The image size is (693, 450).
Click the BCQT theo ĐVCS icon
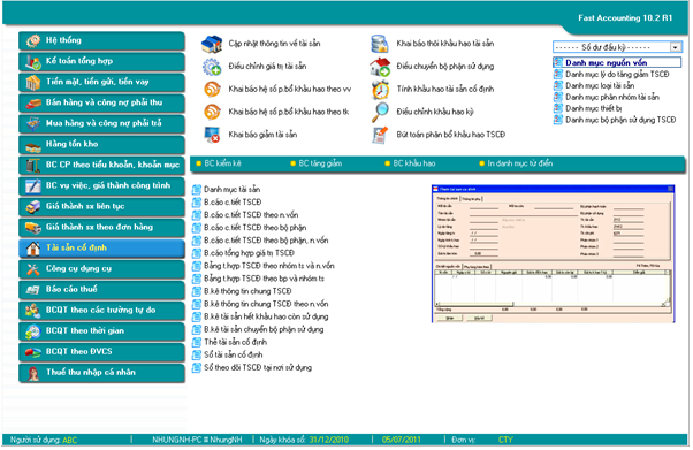33,352
